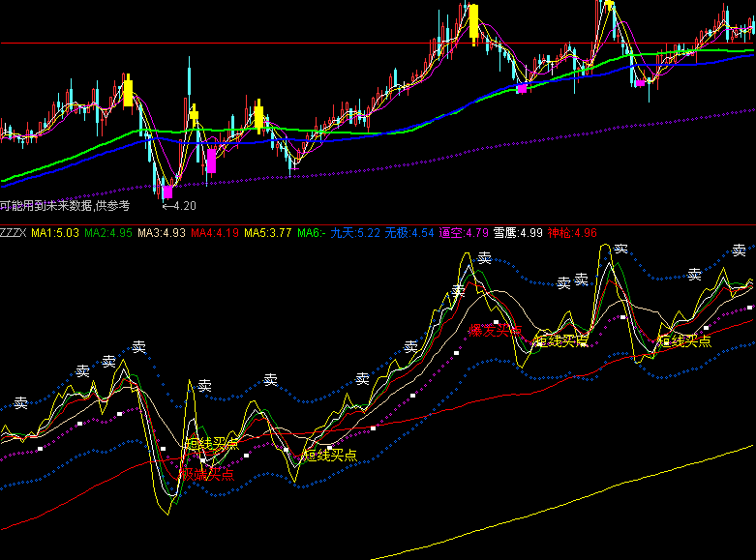Select the 九天:5.22 indicator value
The height and width of the screenshot is (560, 756).
pos(355,233)
